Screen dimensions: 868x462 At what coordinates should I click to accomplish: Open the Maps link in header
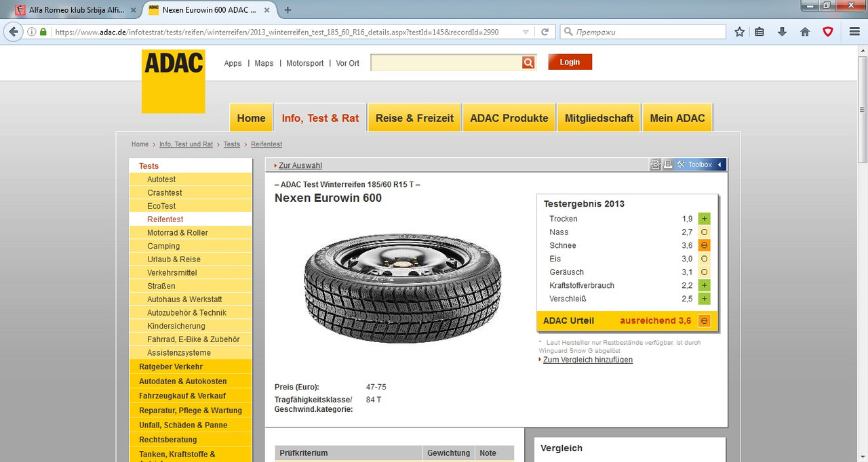(264, 63)
